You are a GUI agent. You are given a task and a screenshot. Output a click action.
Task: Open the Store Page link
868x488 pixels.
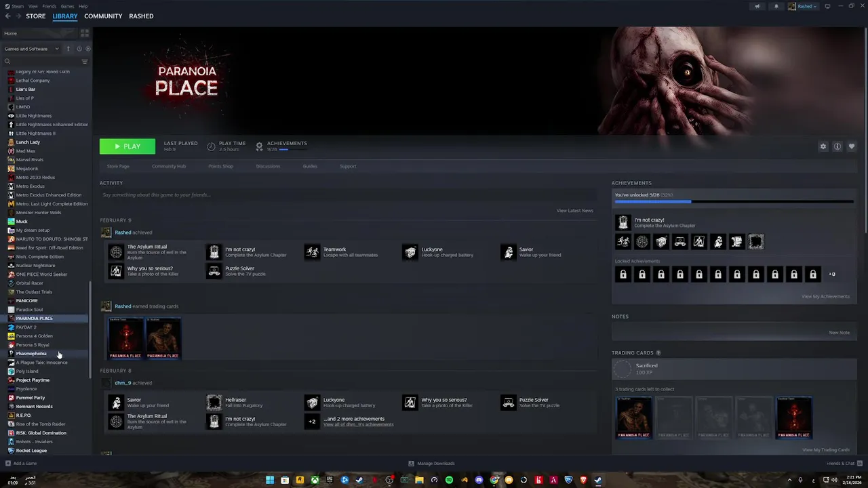pos(118,166)
